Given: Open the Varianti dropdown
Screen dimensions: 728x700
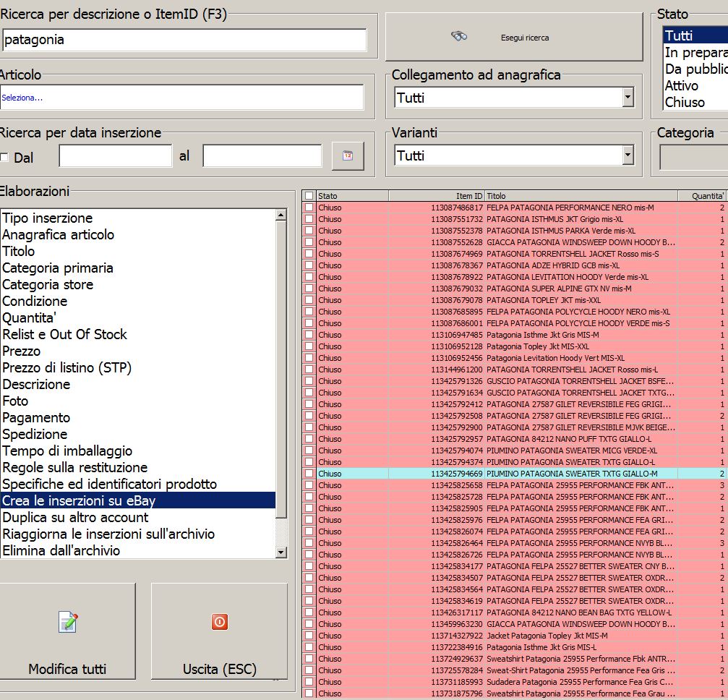Looking at the screenshot, I should [628, 155].
